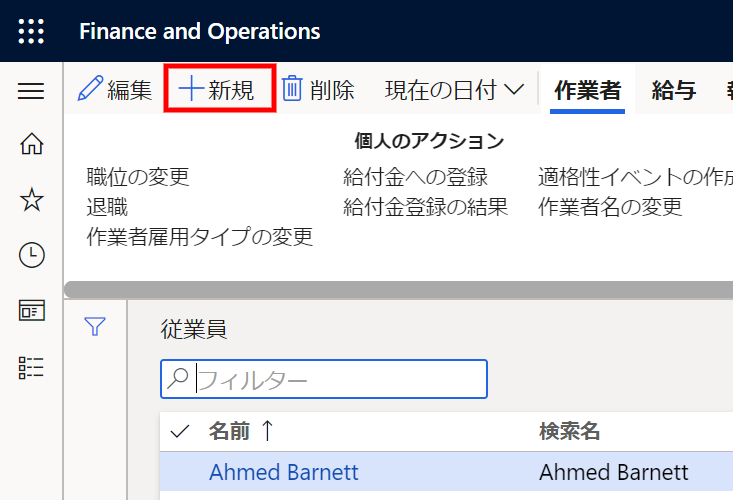Select 給付金登録の結果 action
The height and width of the screenshot is (500, 733).
425,207
